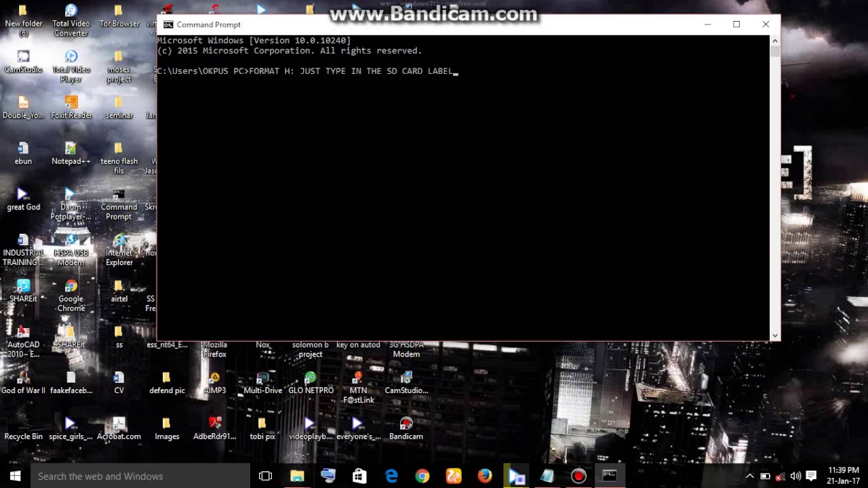The image size is (868, 488).
Task: Open the Command Prompt title bar system menu icon
Action: click(168, 24)
